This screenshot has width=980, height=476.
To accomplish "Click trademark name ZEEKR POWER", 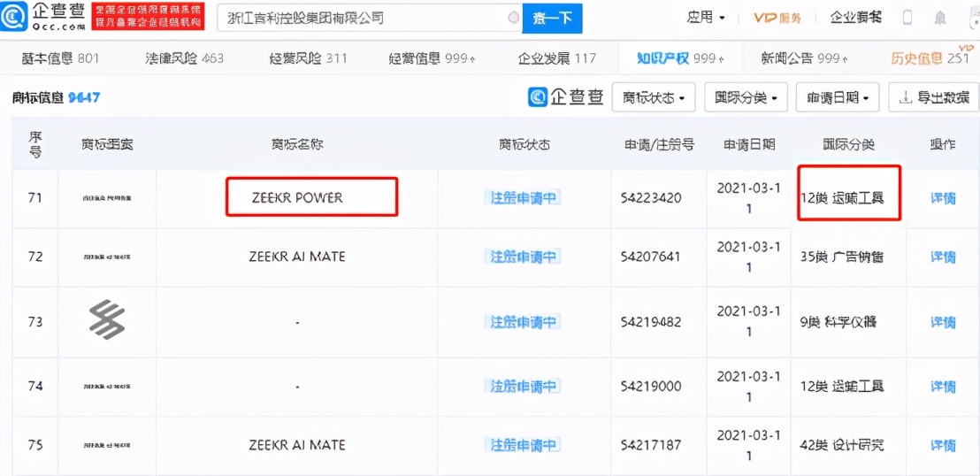I will click(x=297, y=198).
